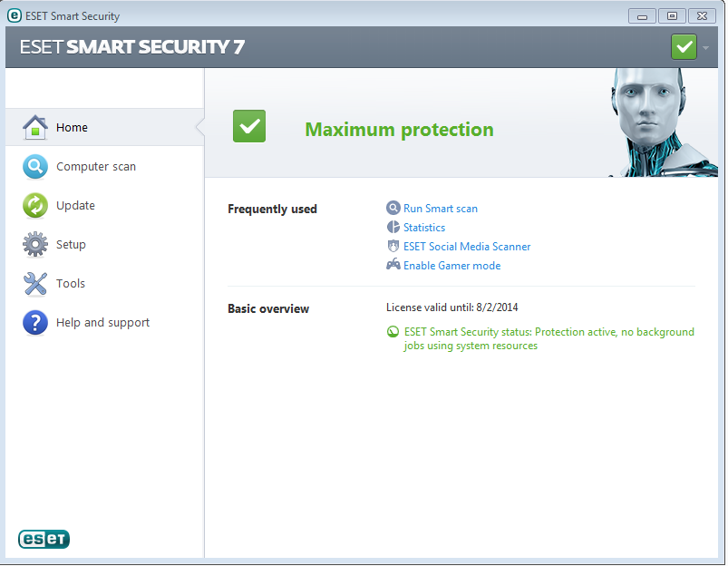The height and width of the screenshot is (566, 728).
Task: Go to the Setup section
Action: coord(71,245)
